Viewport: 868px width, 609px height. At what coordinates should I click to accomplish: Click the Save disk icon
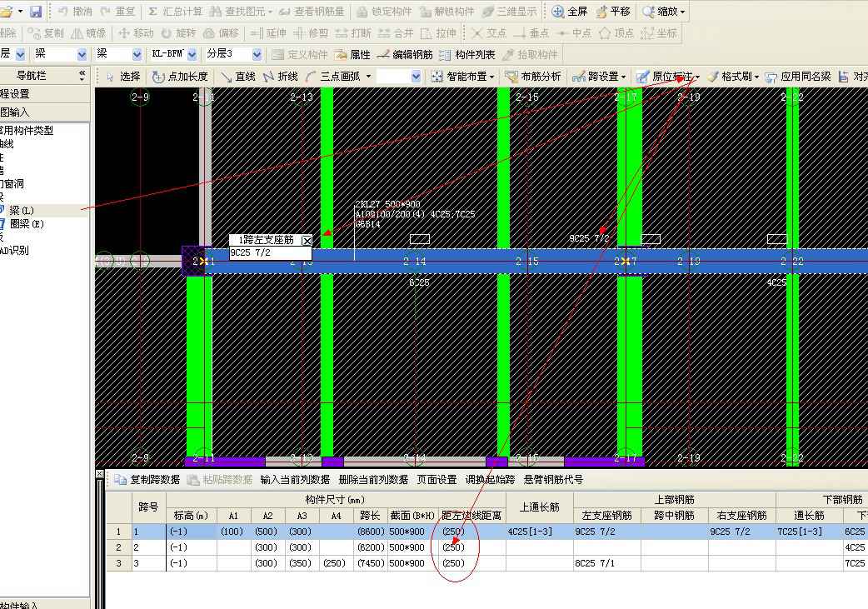(x=36, y=11)
